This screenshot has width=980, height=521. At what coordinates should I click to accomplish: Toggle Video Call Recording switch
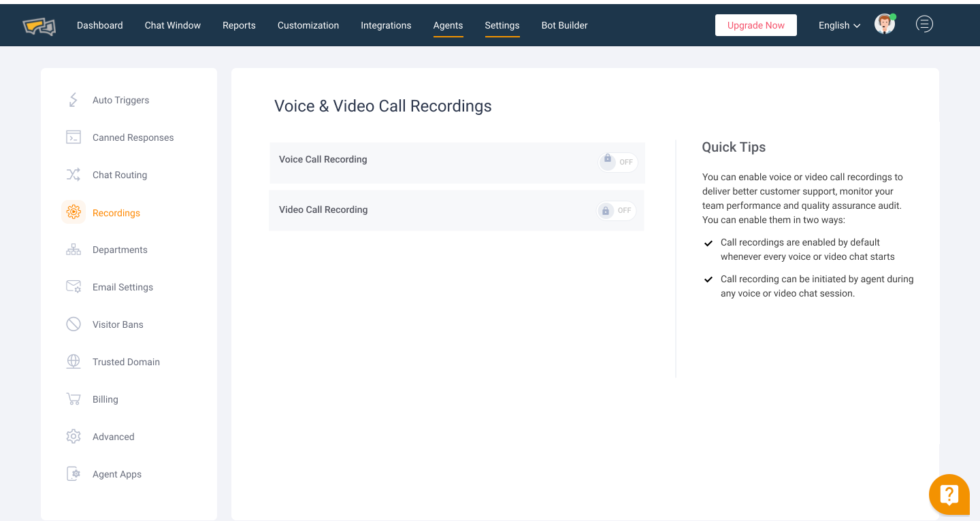click(x=617, y=210)
